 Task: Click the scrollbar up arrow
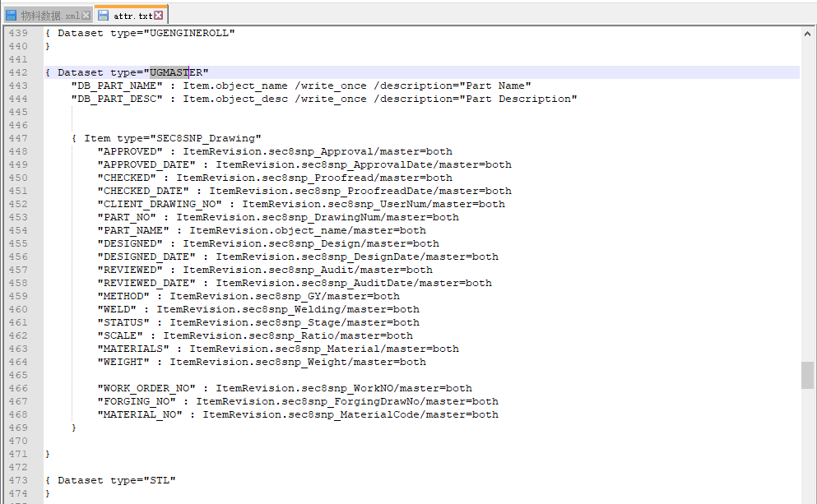pos(807,34)
